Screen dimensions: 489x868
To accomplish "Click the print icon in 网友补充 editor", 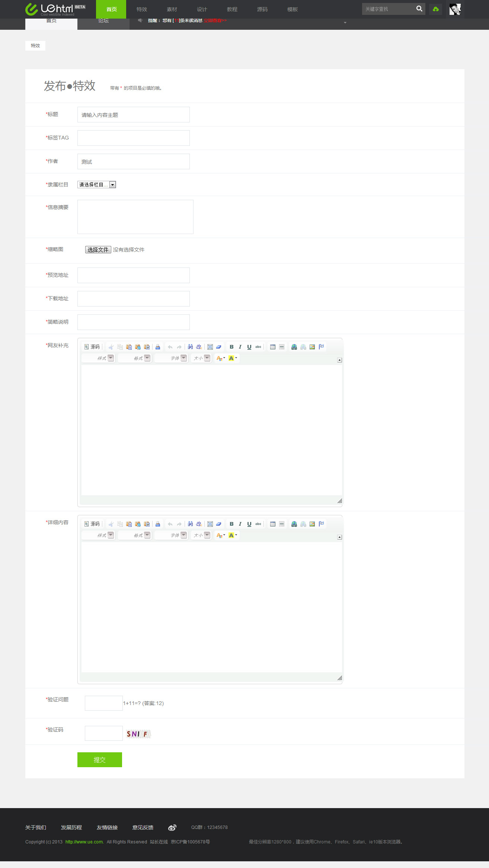I will tap(158, 347).
